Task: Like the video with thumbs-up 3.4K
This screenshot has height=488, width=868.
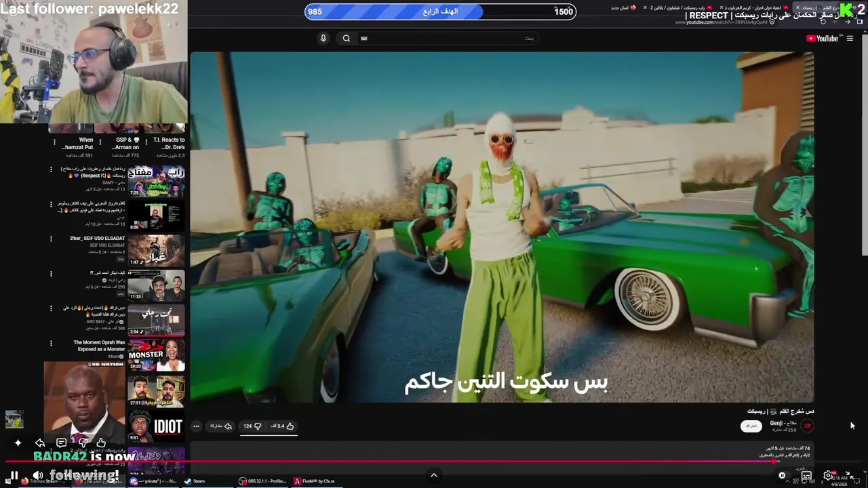Action: pyautogui.click(x=283, y=426)
